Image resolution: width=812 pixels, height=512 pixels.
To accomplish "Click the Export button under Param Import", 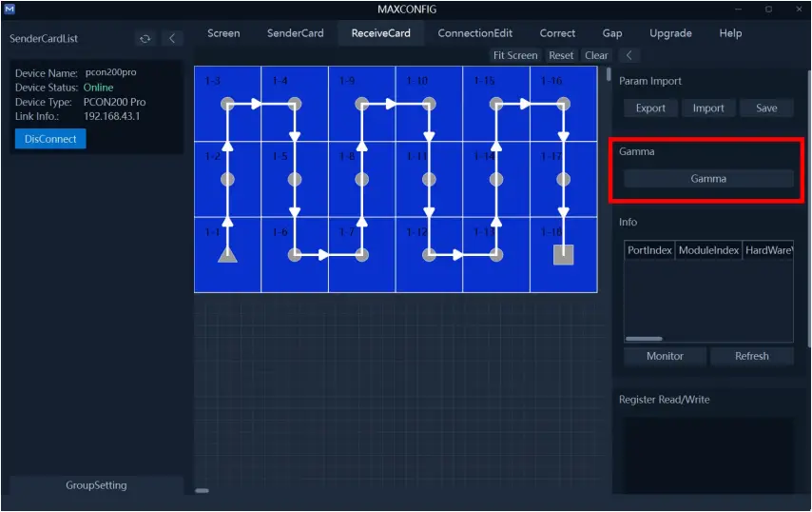I will 650,108.
